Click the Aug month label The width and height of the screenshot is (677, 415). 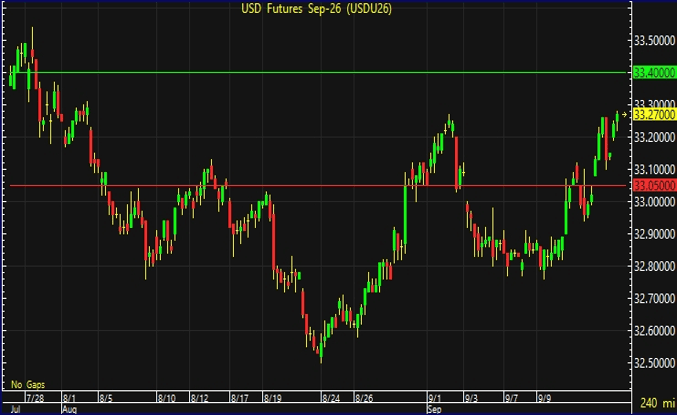coord(69,409)
